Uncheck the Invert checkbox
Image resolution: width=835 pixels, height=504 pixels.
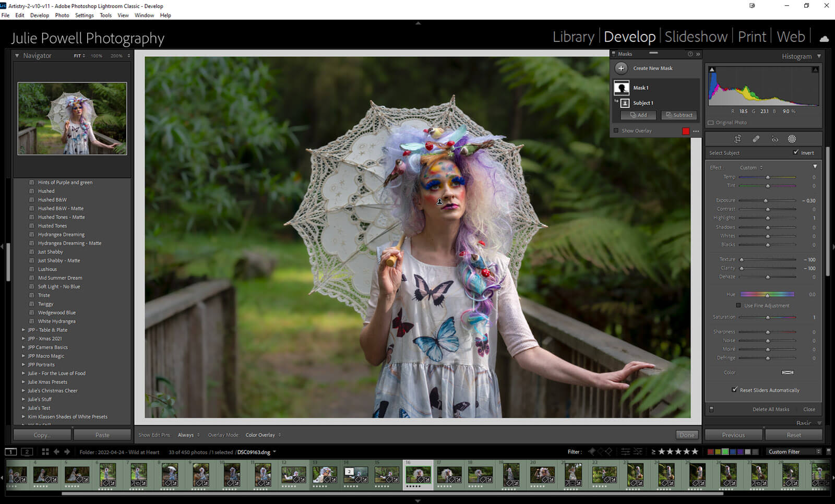point(796,152)
